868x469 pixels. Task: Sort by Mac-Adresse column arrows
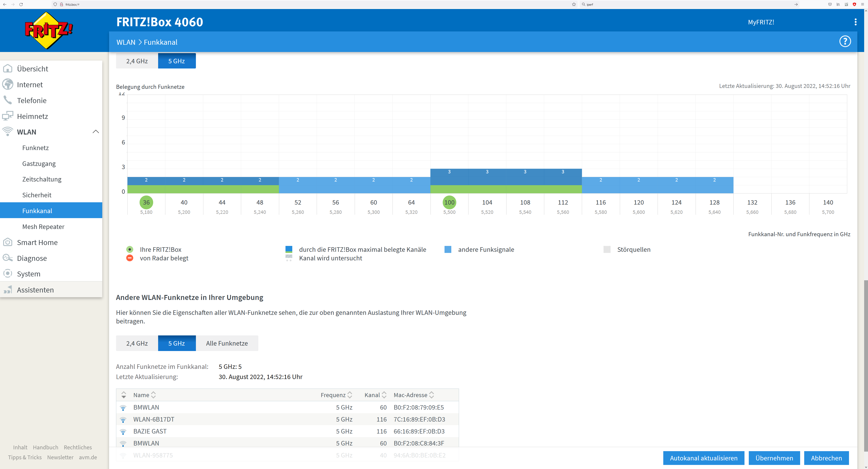[x=431, y=395]
